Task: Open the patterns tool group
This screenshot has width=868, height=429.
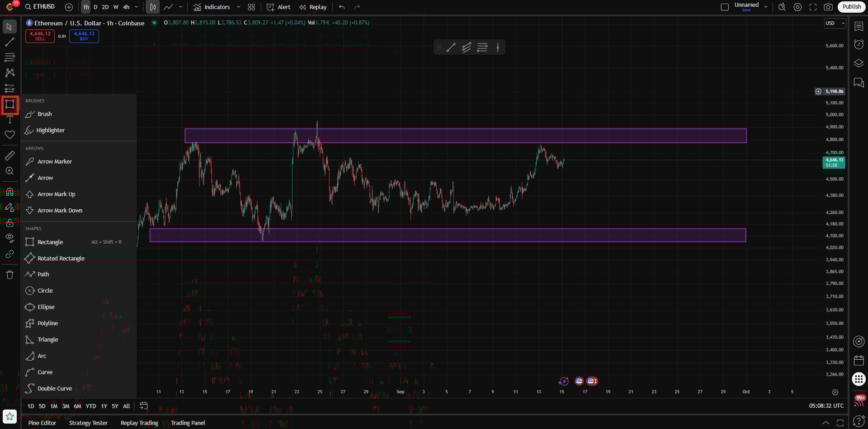Action: [x=10, y=73]
